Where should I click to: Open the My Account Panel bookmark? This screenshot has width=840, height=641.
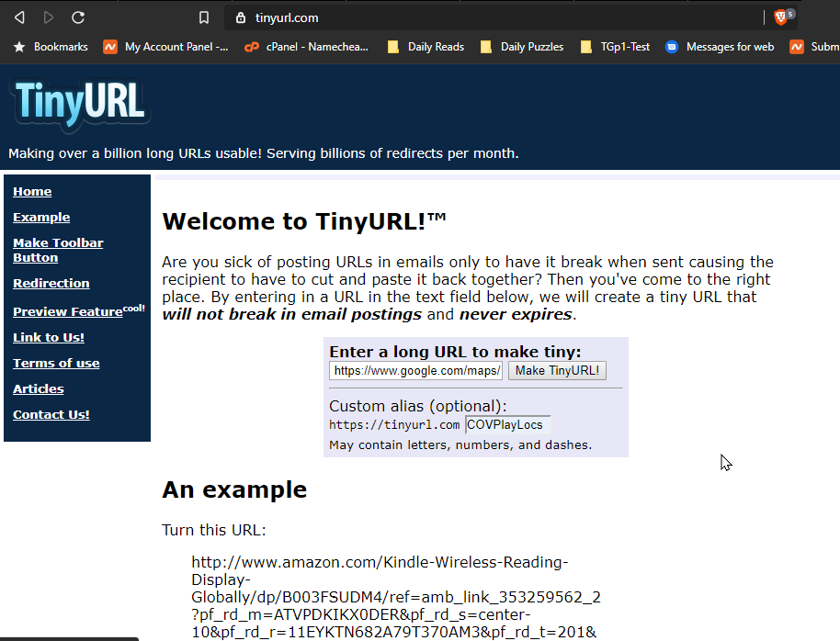(x=165, y=47)
